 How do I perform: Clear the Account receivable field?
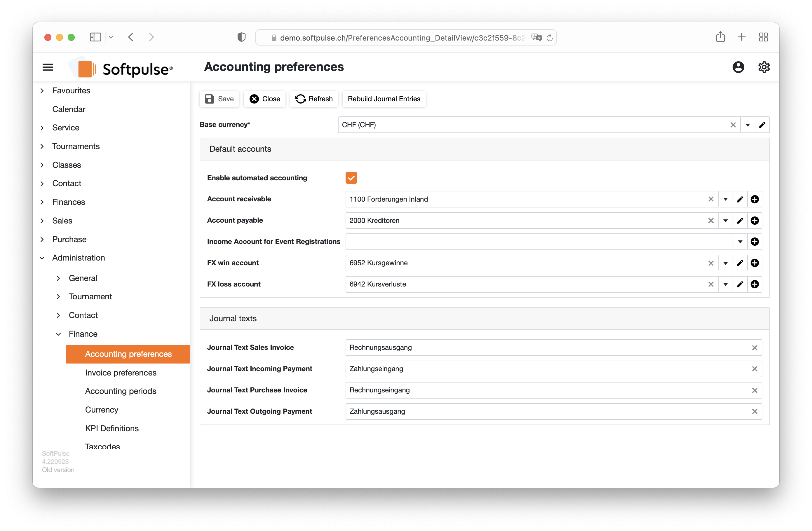(x=711, y=199)
